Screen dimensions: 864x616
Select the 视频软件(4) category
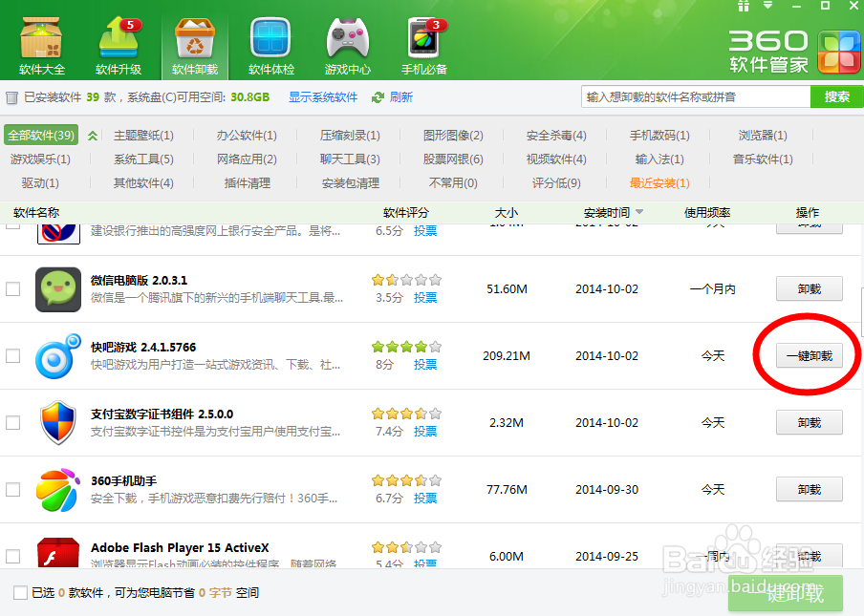pos(556,159)
